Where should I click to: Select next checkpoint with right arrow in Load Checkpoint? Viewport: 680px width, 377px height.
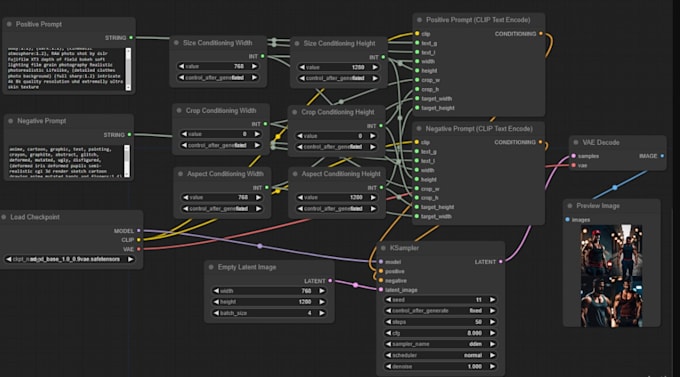tap(130, 259)
